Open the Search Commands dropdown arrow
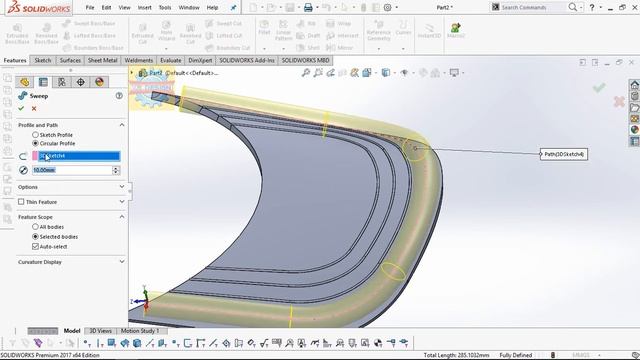The height and width of the screenshot is (360, 640). 581,8
